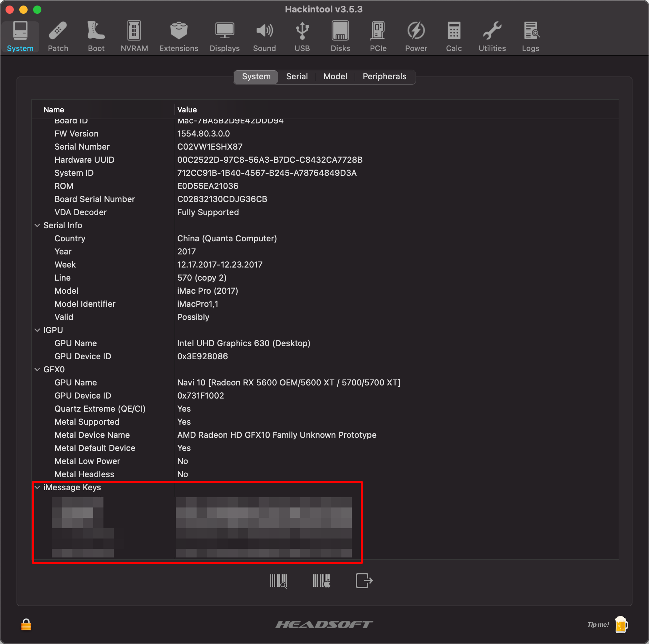Switch to the System tab

tap(256, 77)
